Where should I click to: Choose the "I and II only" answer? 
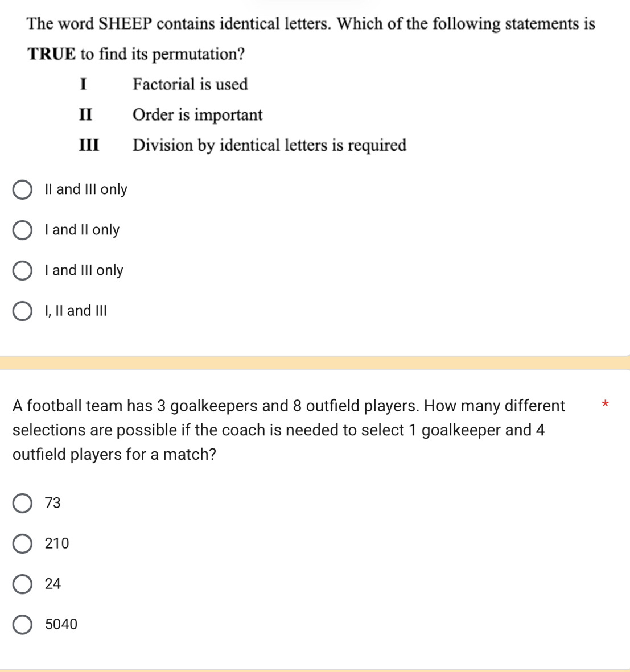[22, 230]
